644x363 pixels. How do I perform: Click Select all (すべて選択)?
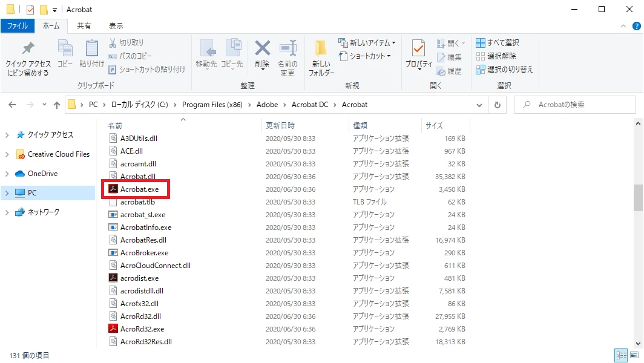498,43
